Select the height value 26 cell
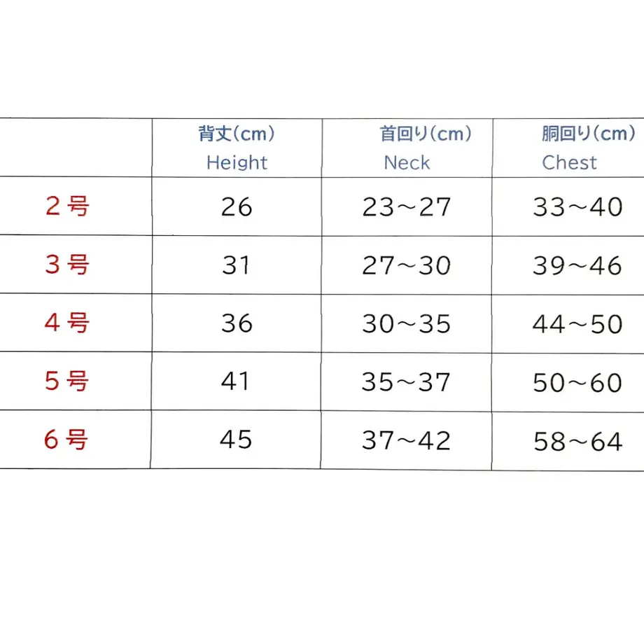This screenshot has height=644, width=644. pyautogui.click(x=237, y=206)
